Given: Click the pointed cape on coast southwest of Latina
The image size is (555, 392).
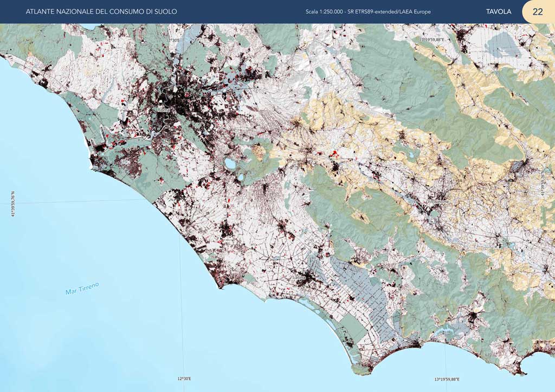Looking at the screenshot, I should pos(220,287).
